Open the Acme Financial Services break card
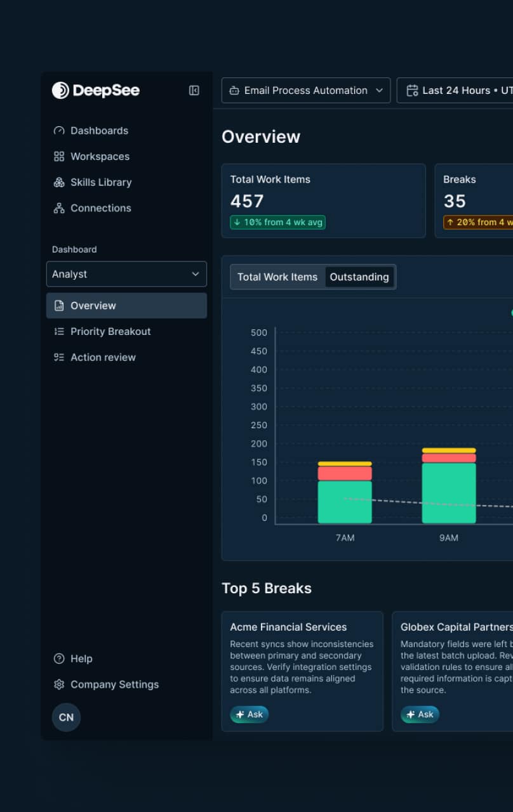 pos(302,671)
